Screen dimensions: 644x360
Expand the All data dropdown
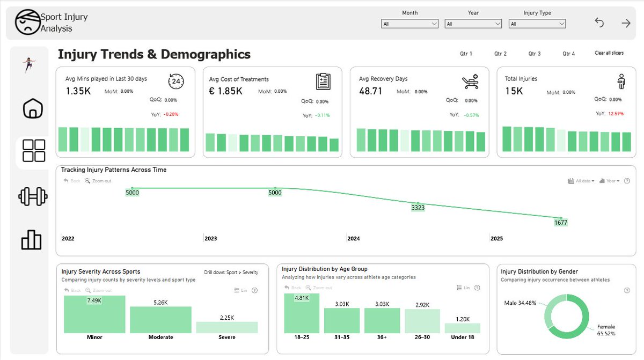(x=581, y=181)
